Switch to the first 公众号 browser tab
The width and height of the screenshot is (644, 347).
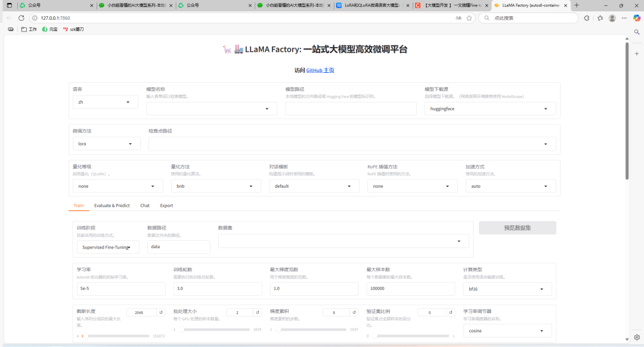point(56,5)
